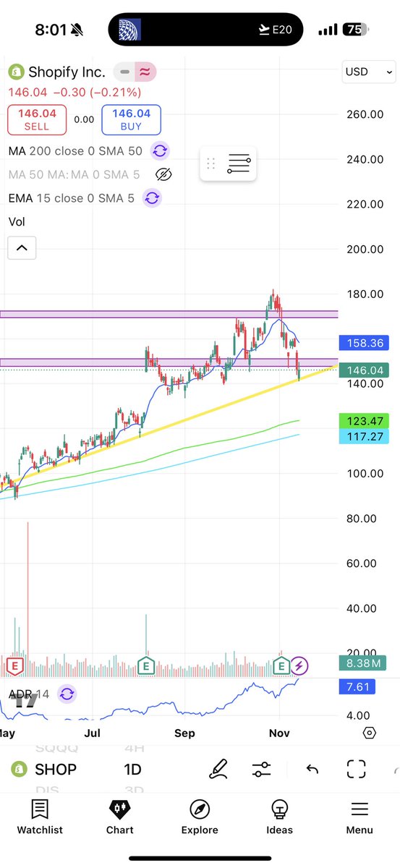Screen dimensions: 400x868
Task: Enter fullscreen chart mode
Action: click(356, 769)
